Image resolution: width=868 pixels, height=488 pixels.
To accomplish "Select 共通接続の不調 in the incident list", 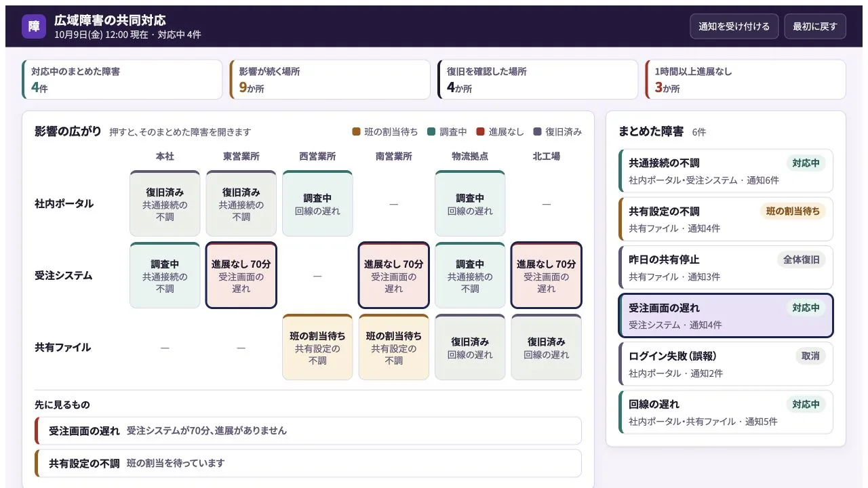I will pos(726,171).
